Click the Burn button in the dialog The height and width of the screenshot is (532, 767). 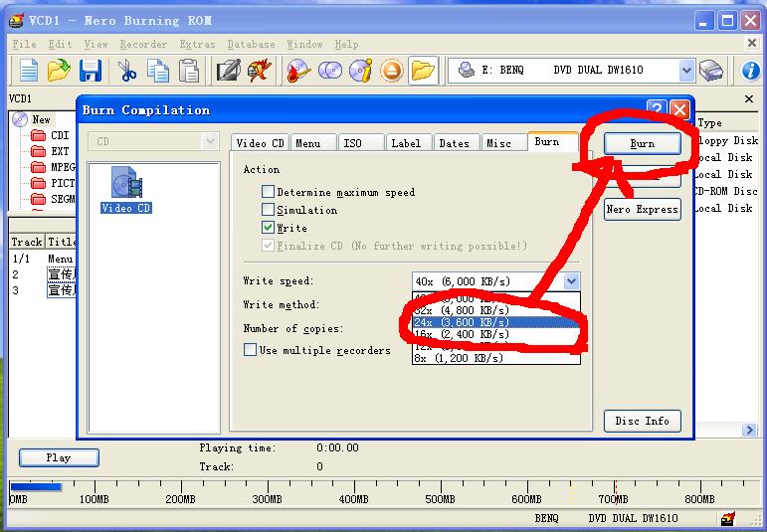643,144
